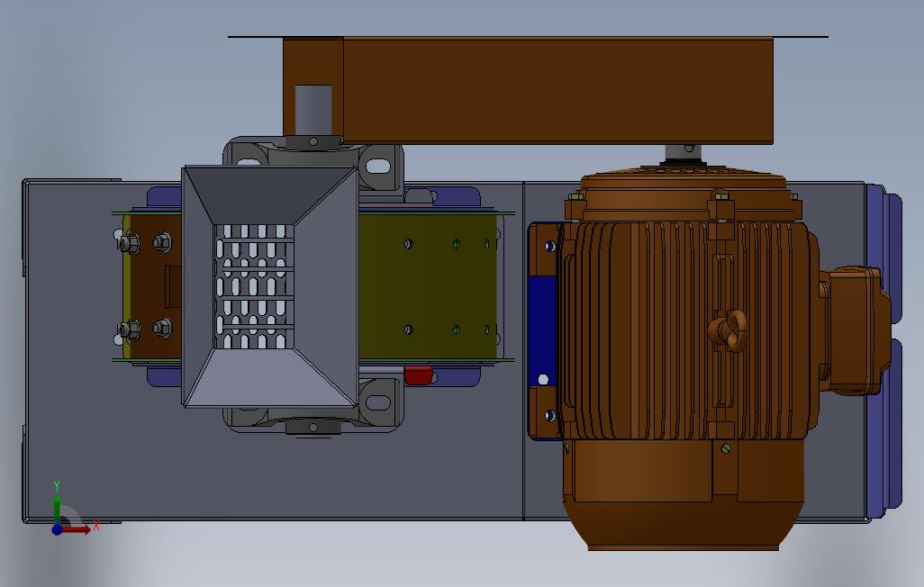
Task: Pick the slotted screw on the motor fan cover
Action: click(725, 448)
